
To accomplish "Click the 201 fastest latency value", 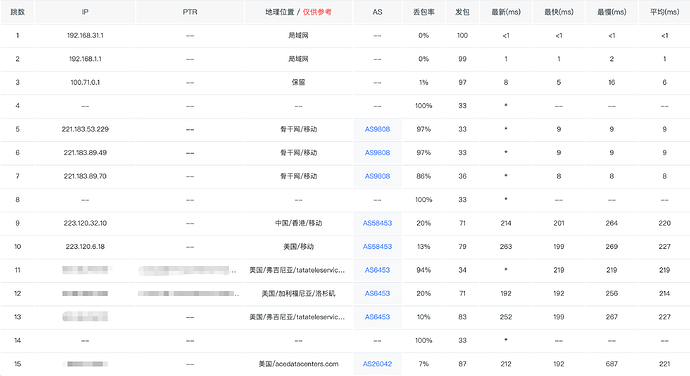I will click(x=559, y=223).
